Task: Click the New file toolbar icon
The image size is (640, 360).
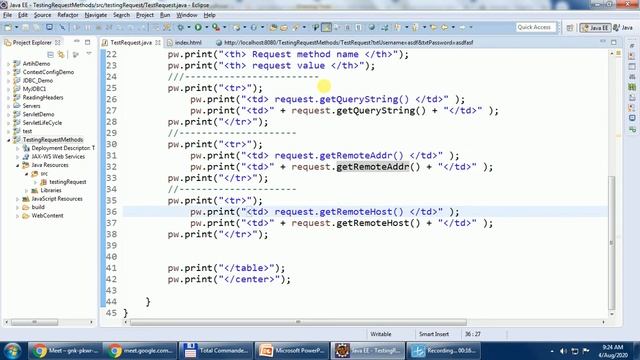Action: point(8,27)
